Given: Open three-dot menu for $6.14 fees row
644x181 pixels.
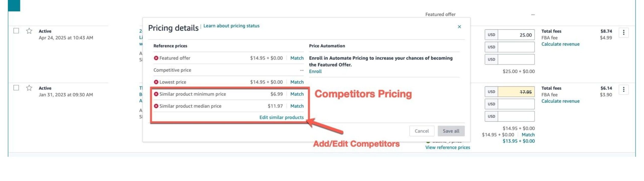Looking at the screenshot, I should click(623, 89).
